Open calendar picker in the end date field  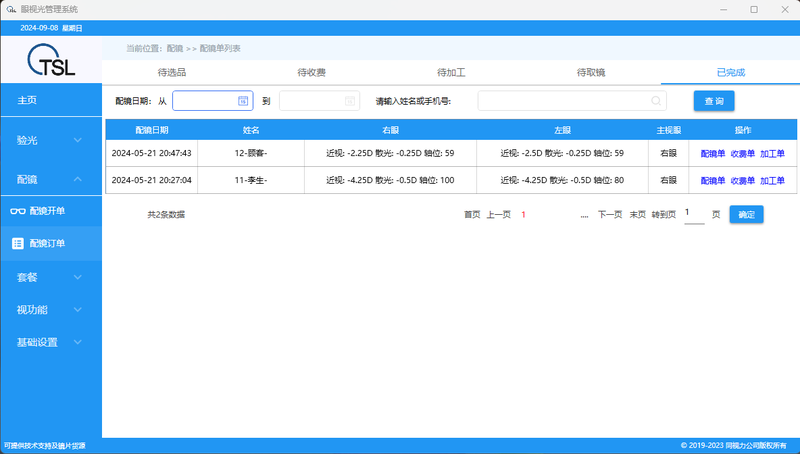coord(349,101)
